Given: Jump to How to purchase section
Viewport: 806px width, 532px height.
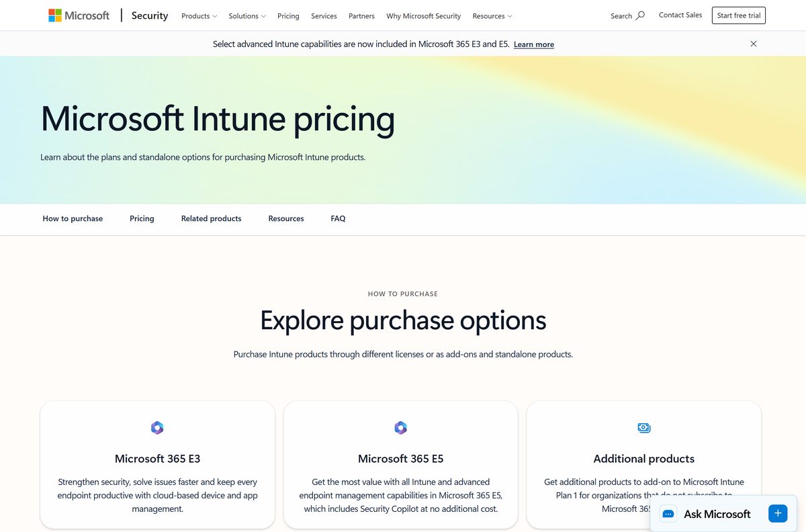Looking at the screenshot, I should (x=73, y=218).
